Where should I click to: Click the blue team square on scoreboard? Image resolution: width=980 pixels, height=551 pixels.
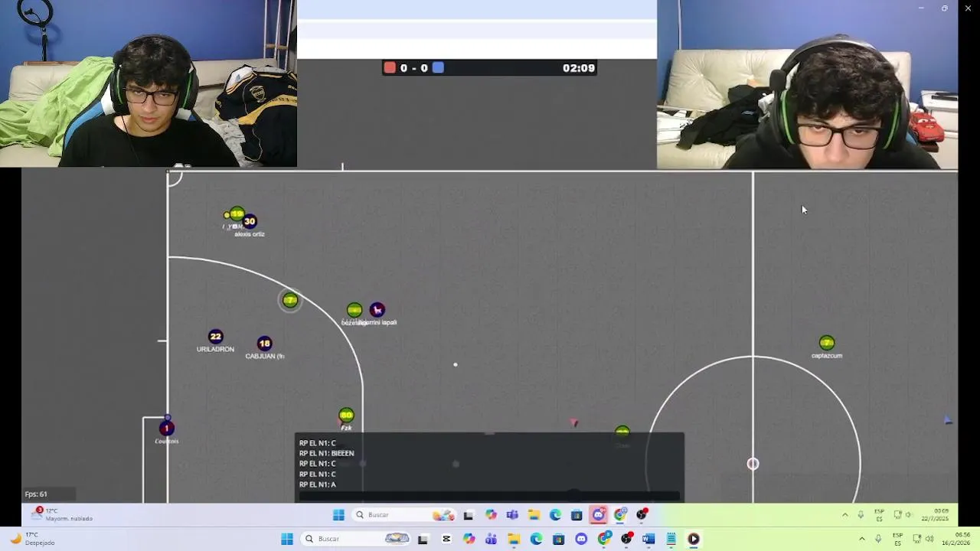(438, 68)
